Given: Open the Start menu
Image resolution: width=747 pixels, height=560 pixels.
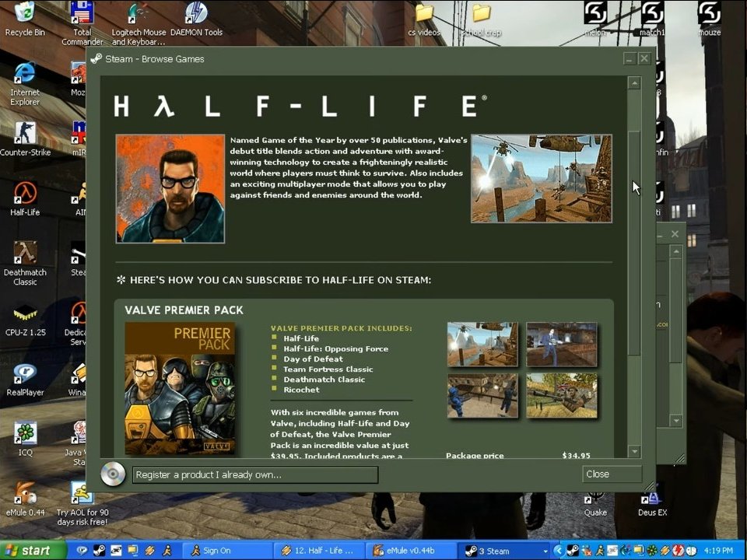Looking at the screenshot, I should [33, 551].
